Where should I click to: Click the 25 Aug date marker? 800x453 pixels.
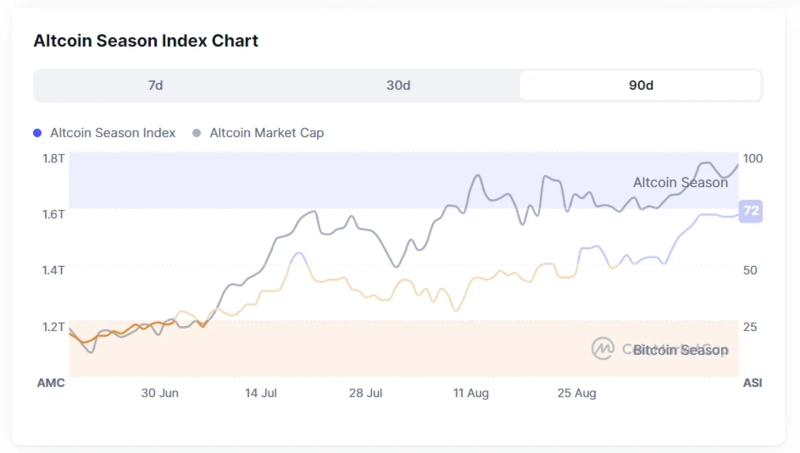click(x=575, y=393)
